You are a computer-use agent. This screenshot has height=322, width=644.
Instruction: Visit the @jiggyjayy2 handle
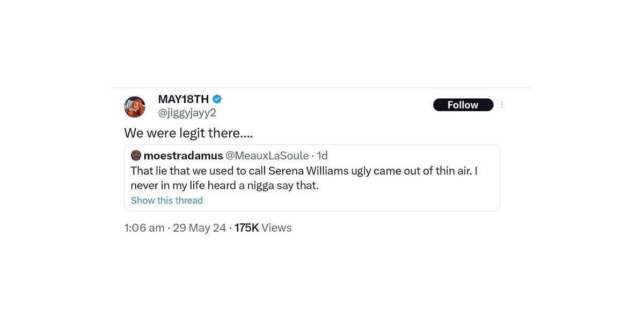pos(187,113)
